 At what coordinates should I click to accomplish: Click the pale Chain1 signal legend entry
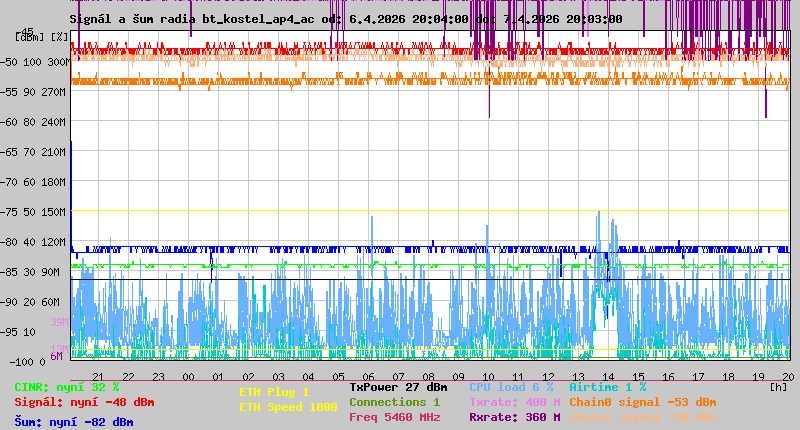pos(643,417)
